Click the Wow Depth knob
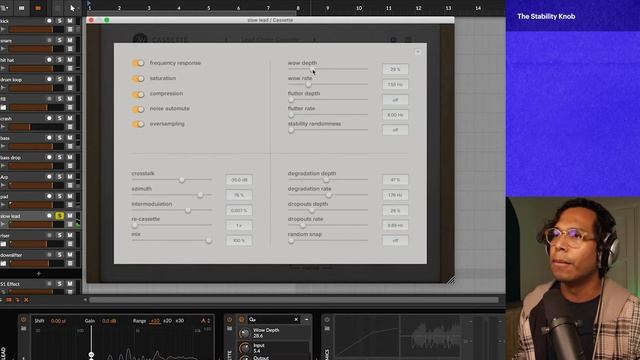Screen dimensions: 640x360 (244, 333)
